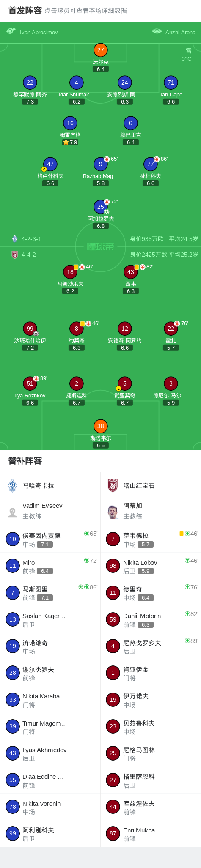The width and height of the screenshot is (201, 868).
Task: Select player 99 沙班哈什哈伊 jersey circle
Action: [30, 329]
